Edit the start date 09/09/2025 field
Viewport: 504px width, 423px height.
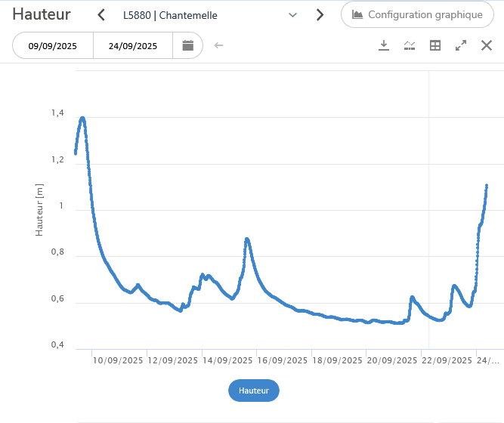point(53,45)
